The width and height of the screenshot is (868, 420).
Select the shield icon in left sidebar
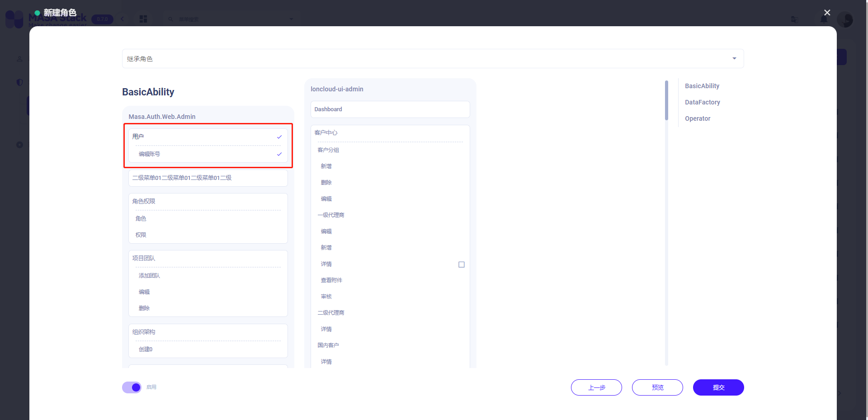(x=19, y=82)
